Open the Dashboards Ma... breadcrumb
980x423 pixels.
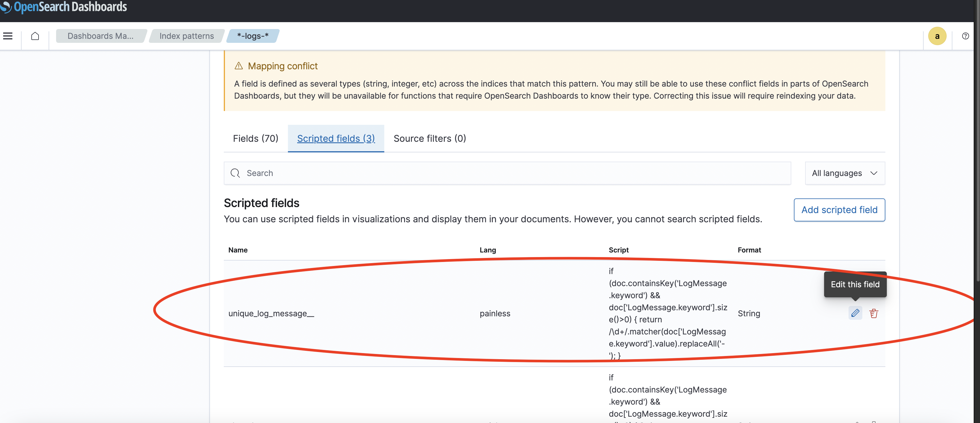tap(100, 36)
